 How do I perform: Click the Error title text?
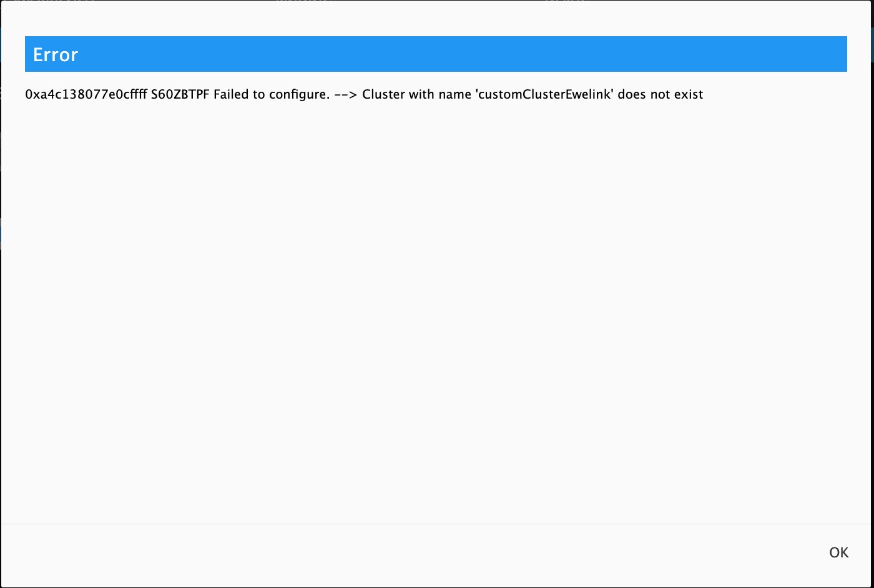56,55
